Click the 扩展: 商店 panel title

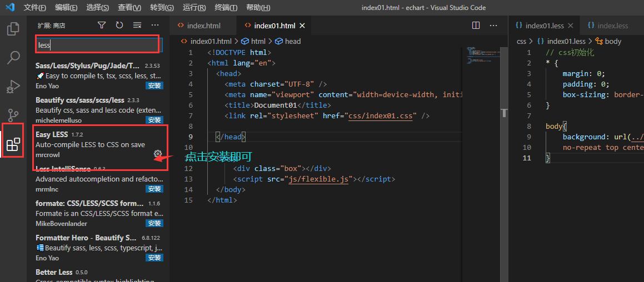click(x=51, y=26)
